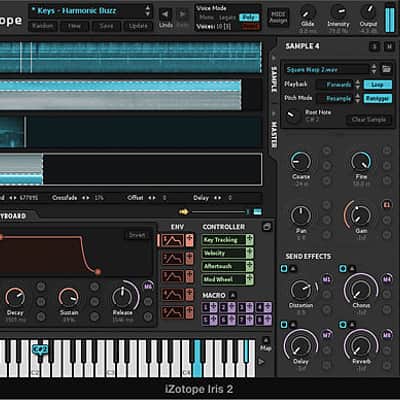Mute Sample 4 with the M button
This screenshot has width=400, height=400.
[389, 46]
